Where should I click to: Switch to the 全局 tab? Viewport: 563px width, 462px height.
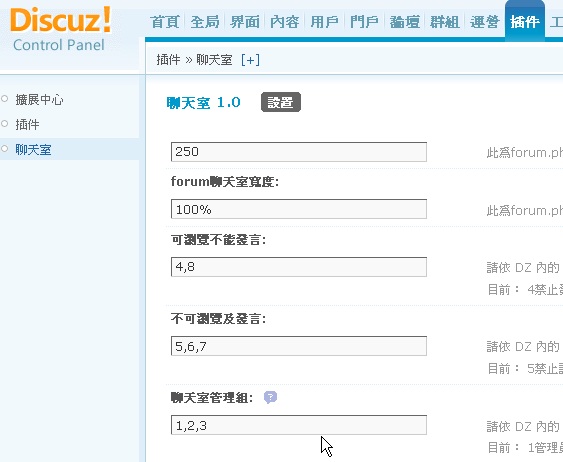coord(205,22)
